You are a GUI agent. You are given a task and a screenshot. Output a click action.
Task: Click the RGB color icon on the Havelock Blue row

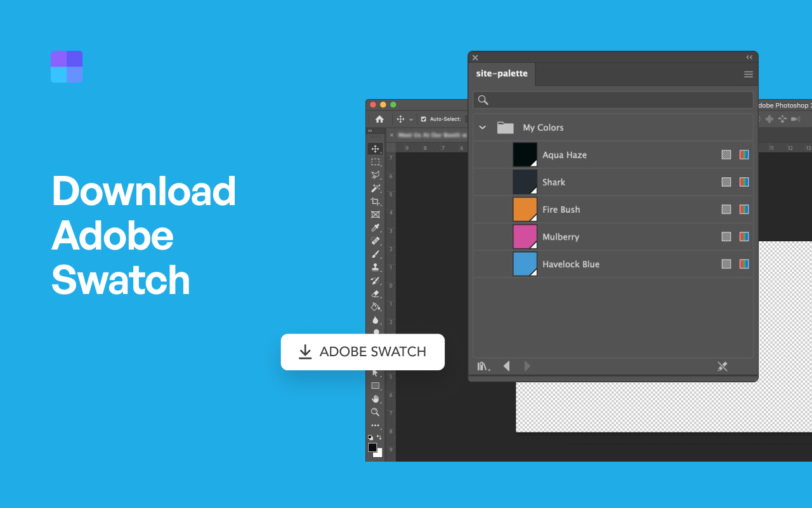pyautogui.click(x=744, y=264)
